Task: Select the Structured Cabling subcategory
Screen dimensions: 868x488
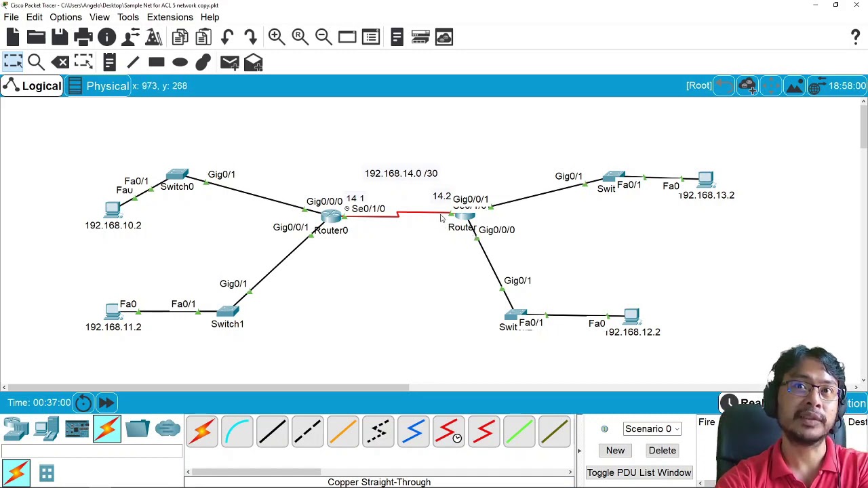Action: pyautogui.click(x=46, y=472)
